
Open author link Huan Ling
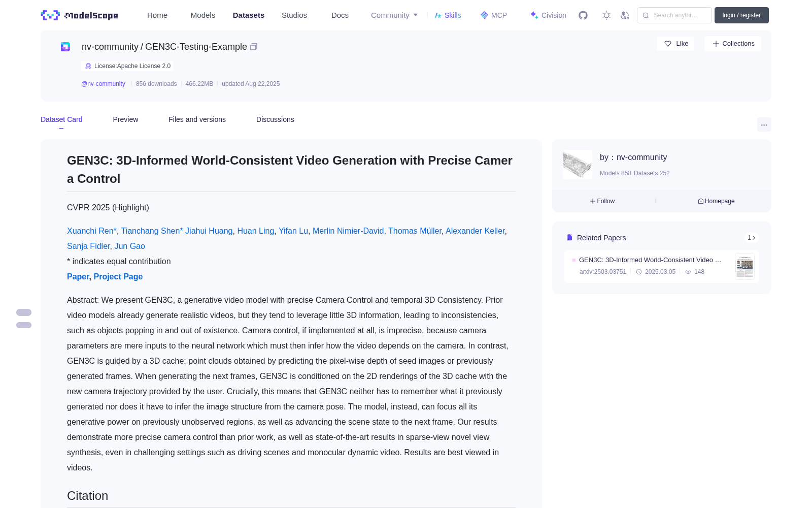[256, 231]
